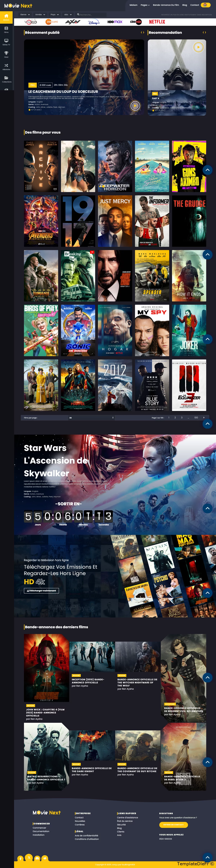This screenshot has width=216, height=868.
Task: Expand the Genre filter dropdown
Action: pyautogui.click(x=25, y=14)
